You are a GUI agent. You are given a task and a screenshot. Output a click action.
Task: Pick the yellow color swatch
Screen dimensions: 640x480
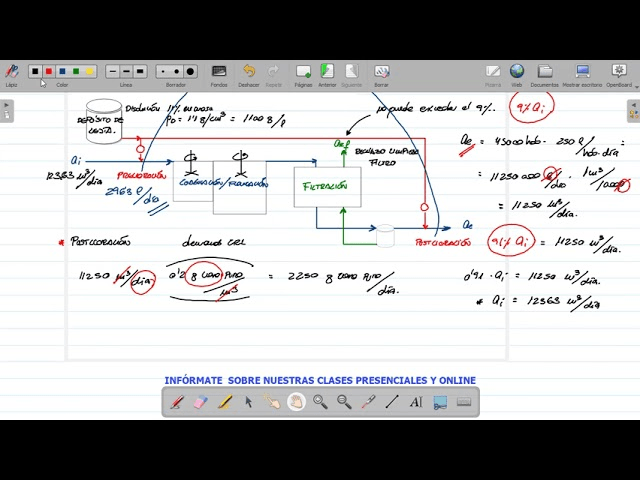click(90, 71)
